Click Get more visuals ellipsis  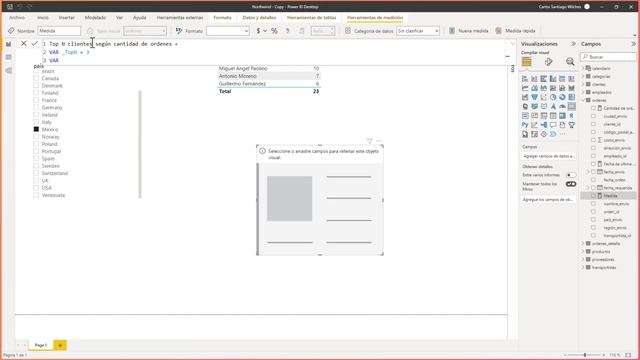click(563, 134)
